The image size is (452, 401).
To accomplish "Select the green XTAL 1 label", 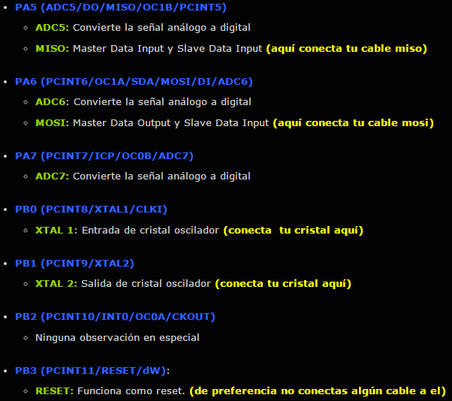I will point(56,230).
